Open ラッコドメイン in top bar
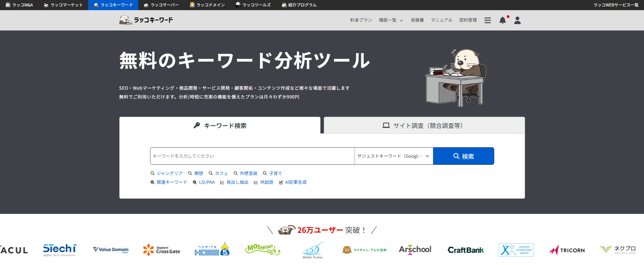Image resolution: width=644 pixels, height=265 pixels. click(x=207, y=5)
